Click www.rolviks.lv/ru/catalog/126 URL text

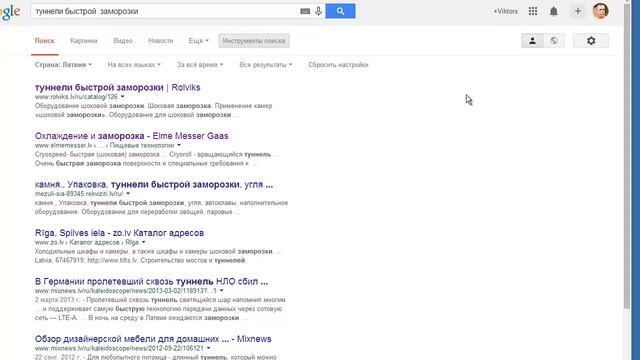tap(76, 97)
